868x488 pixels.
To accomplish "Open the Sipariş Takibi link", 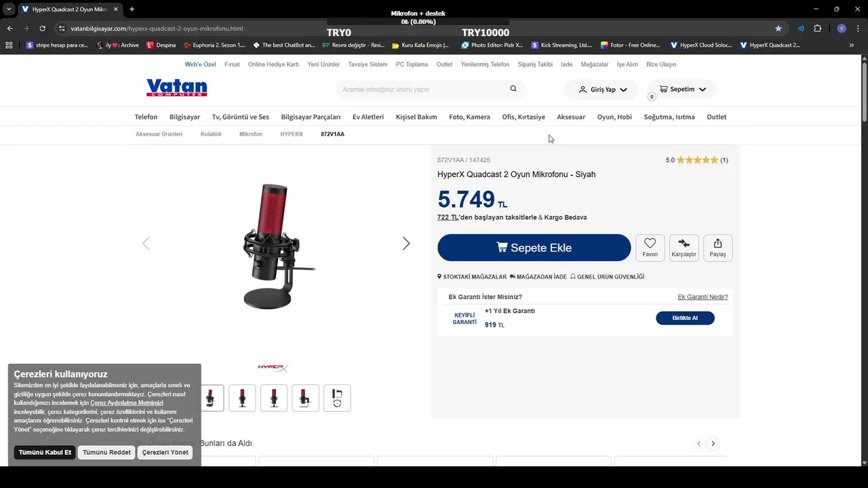I will pos(535,64).
